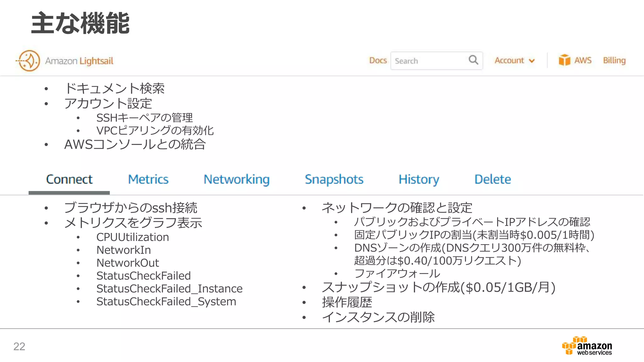Switch to the Metrics tab
This screenshot has width=644, height=362.
[x=148, y=179]
